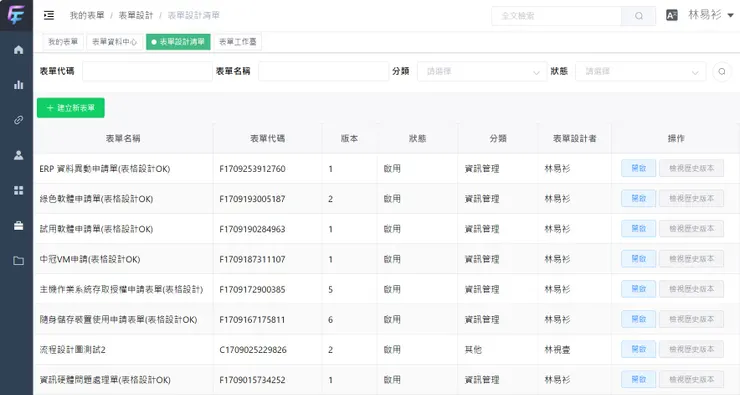
Task: Click form code C1709025229826
Action: pos(253,350)
